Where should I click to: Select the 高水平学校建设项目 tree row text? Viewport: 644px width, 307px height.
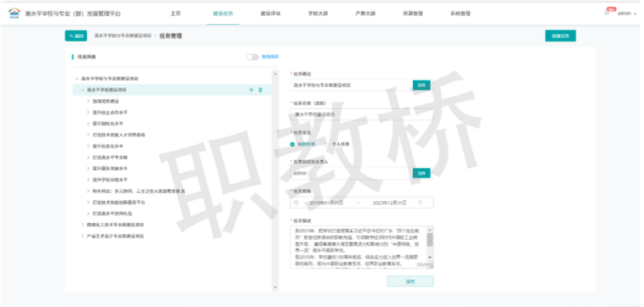[106, 90]
